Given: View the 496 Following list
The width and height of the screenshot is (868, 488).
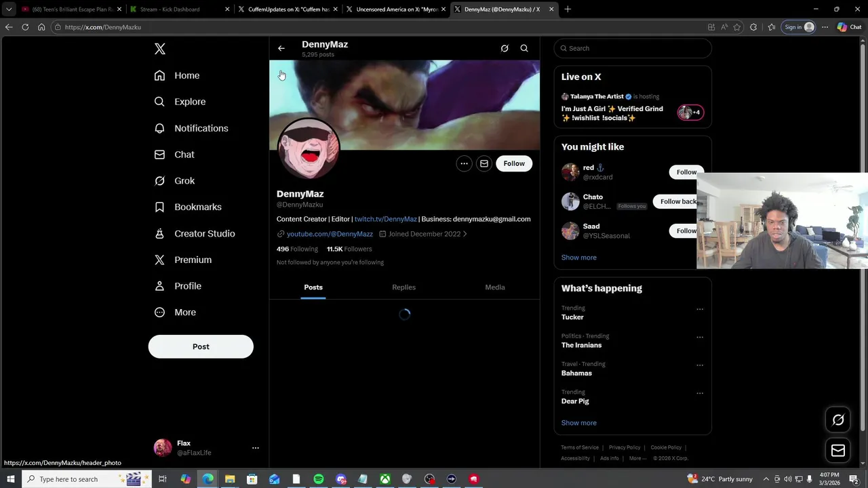Looking at the screenshot, I should pyautogui.click(x=297, y=249).
